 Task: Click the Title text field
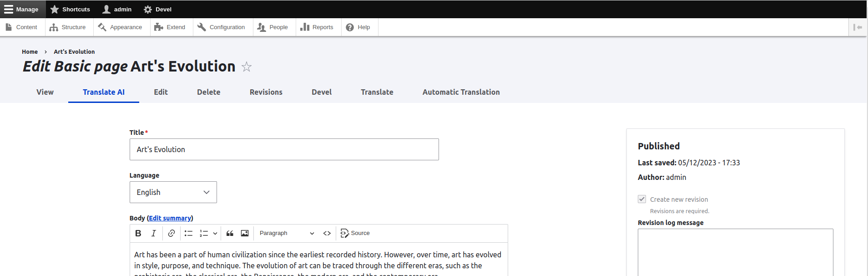tap(284, 149)
